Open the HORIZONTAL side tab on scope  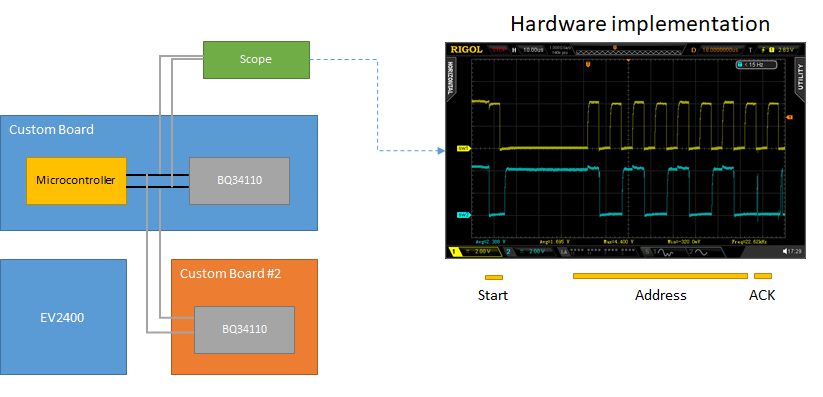tap(450, 78)
